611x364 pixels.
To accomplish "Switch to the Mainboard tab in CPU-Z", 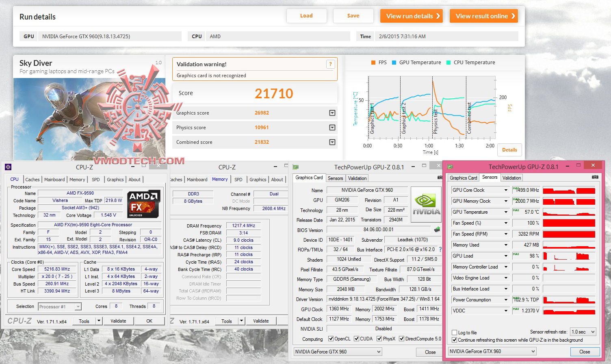I will 54,180.
